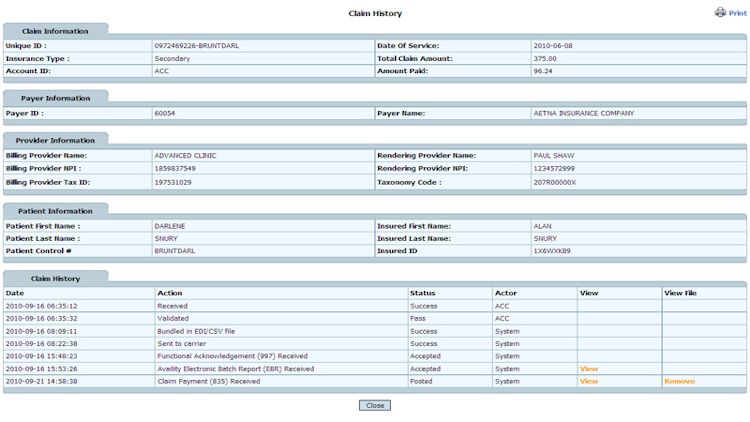Click the Actor column header

506,293
